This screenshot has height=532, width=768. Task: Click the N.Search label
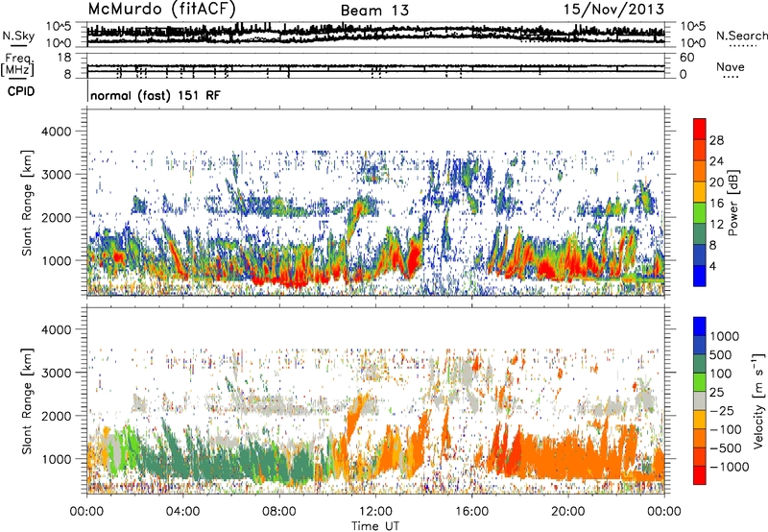click(741, 36)
